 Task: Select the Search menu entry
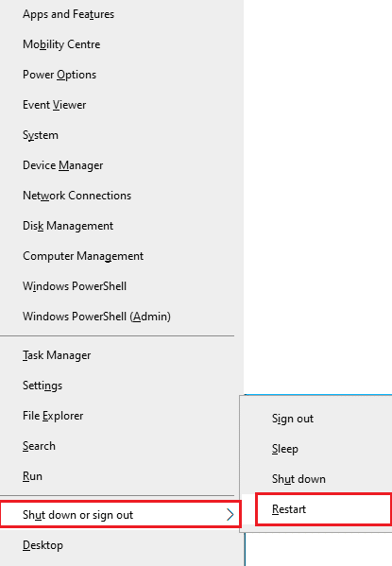(121, 446)
